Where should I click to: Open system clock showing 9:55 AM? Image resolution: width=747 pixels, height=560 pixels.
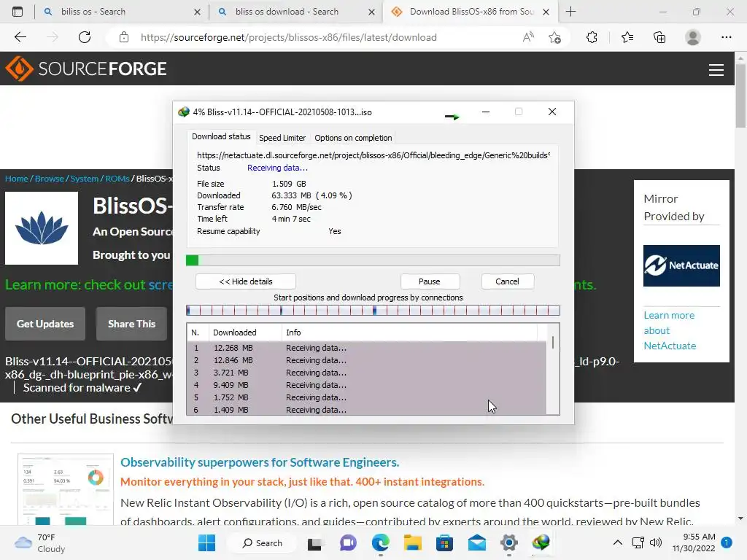point(694,542)
